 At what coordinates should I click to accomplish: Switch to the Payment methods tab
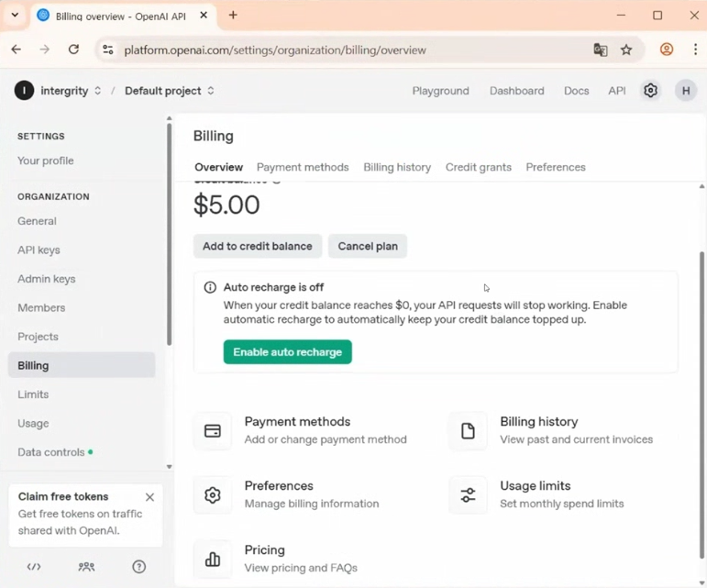(x=303, y=167)
